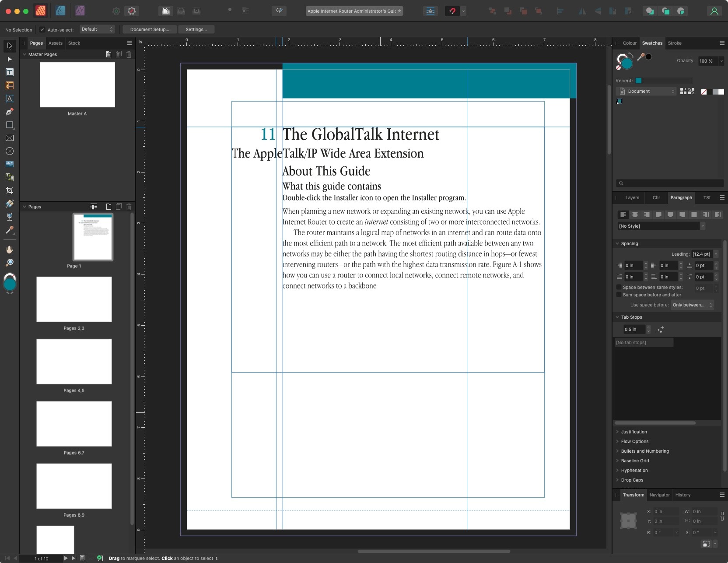Select the Transparency tool
The height and width of the screenshot is (563, 728).
tap(10, 217)
